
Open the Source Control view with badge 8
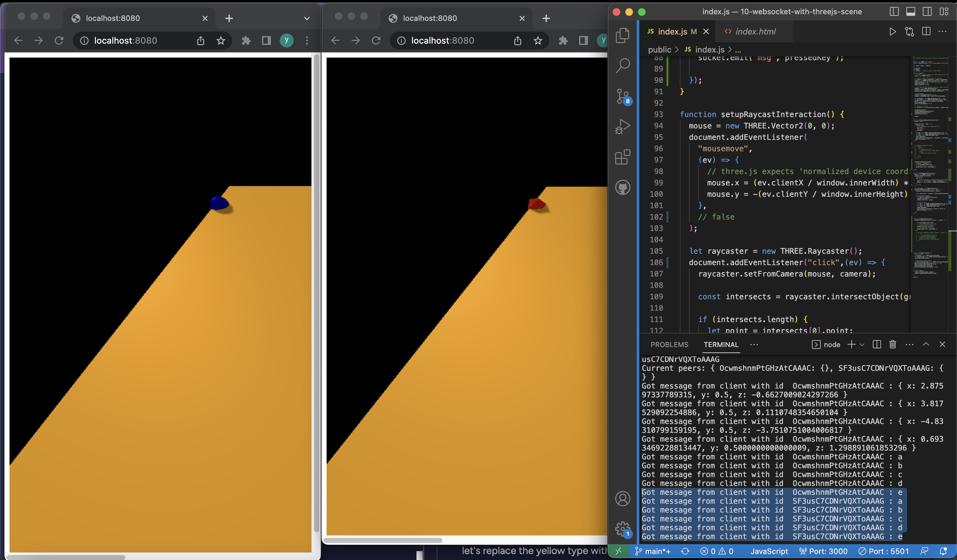click(622, 96)
